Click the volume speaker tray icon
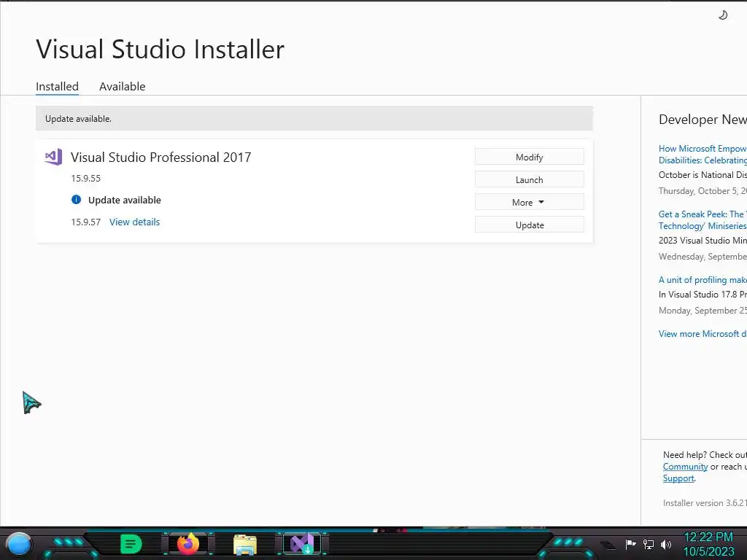Screen dimensions: 747x560 pyautogui.click(x=666, y=544)
